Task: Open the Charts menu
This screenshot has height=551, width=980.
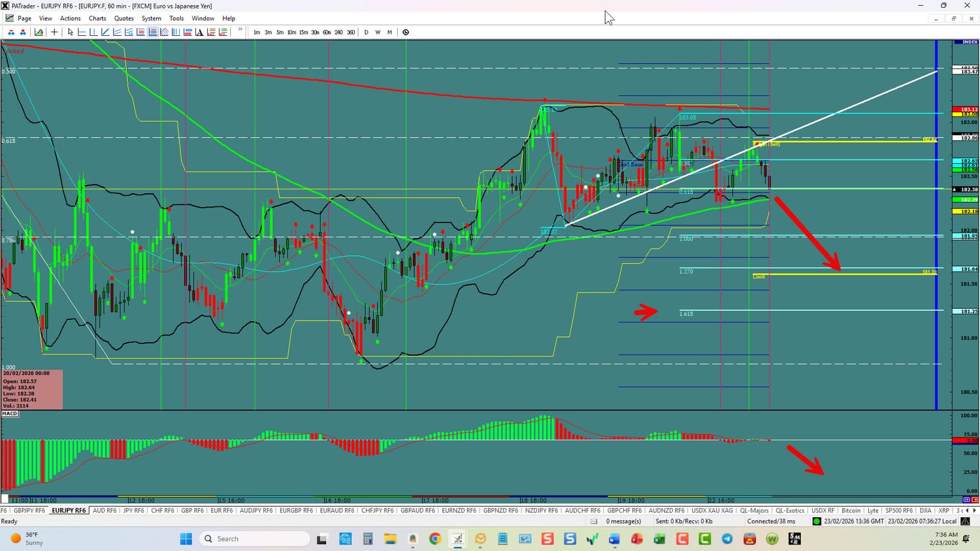Action: click(97, 18)
